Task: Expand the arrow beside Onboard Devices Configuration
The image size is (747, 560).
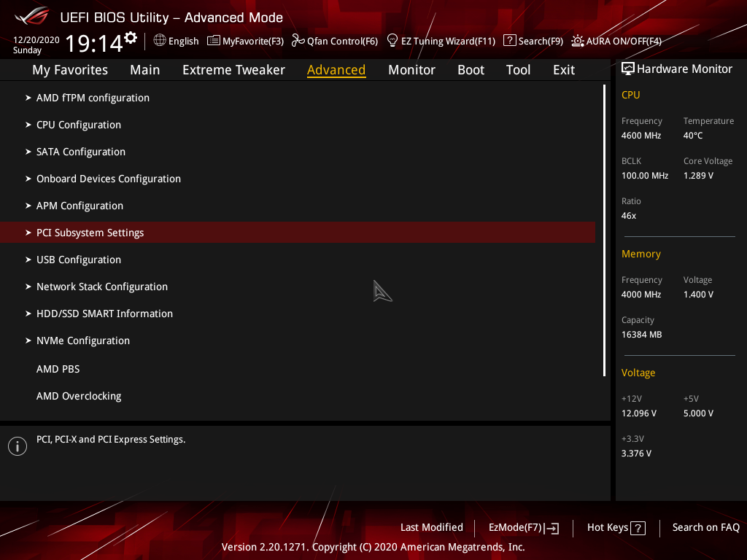Action: click(x=28, y=179)
